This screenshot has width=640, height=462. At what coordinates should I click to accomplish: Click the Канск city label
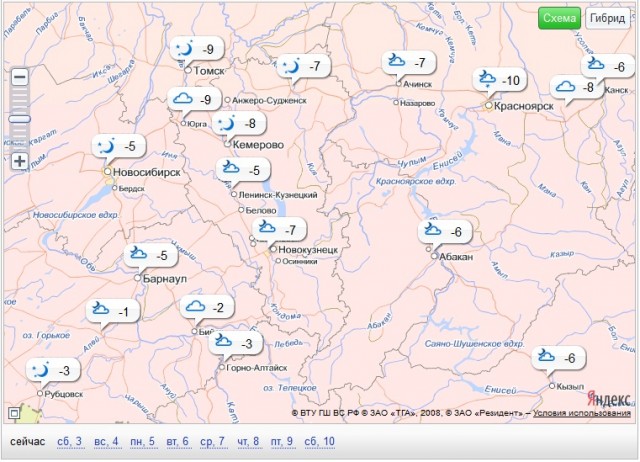tap(616, 90)
